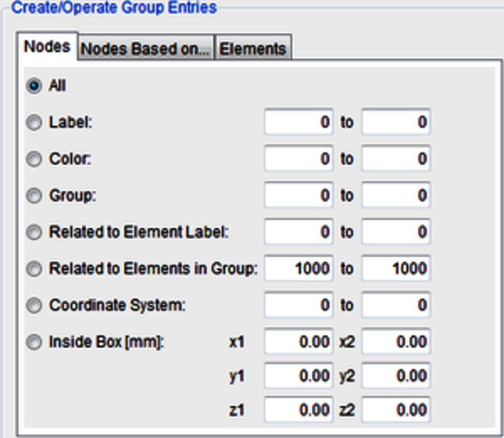The height and width of the screenshot is (438, 504).
Task: Choose the Color radio option
Action: 34,159
